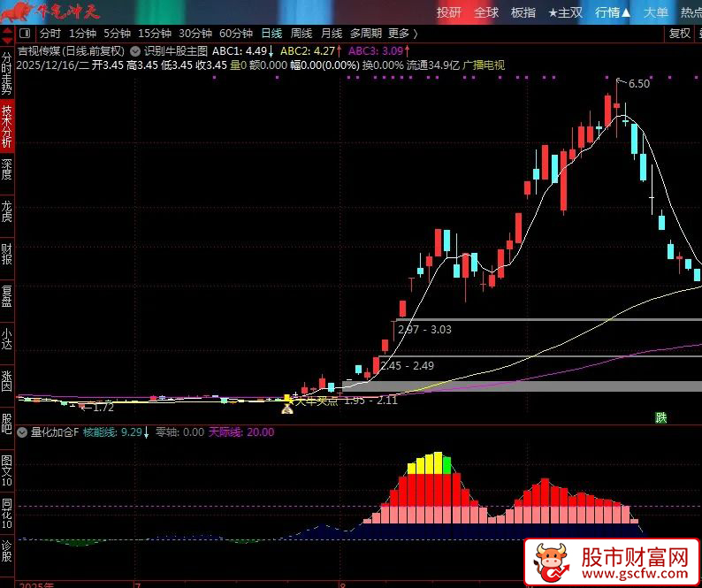Open the 全球 top menu
Viewport: 702px width, 588px height.
click(x=486, y=12)
